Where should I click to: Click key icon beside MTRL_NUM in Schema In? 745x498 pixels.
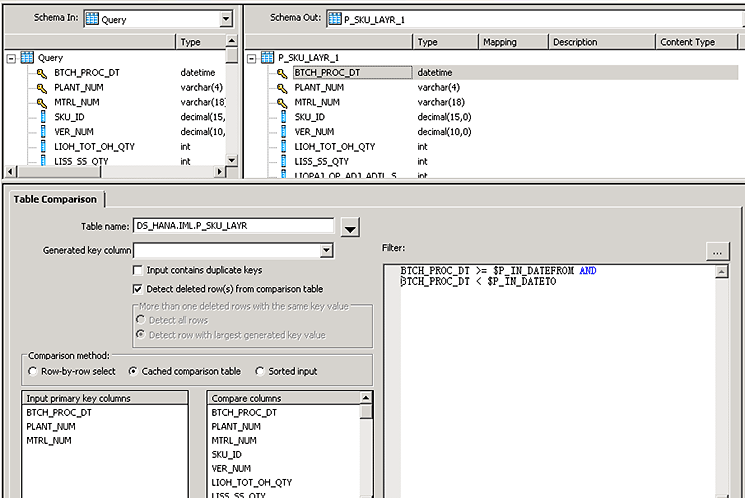42,102
